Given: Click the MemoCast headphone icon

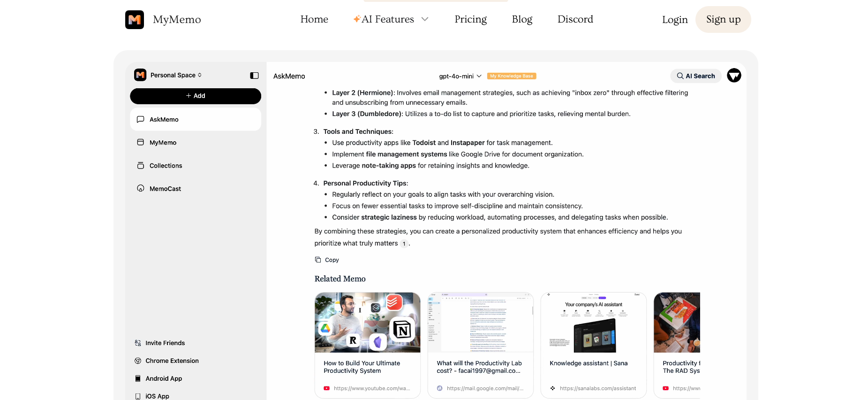Looking at the screenshot, I should coord(140,188).
